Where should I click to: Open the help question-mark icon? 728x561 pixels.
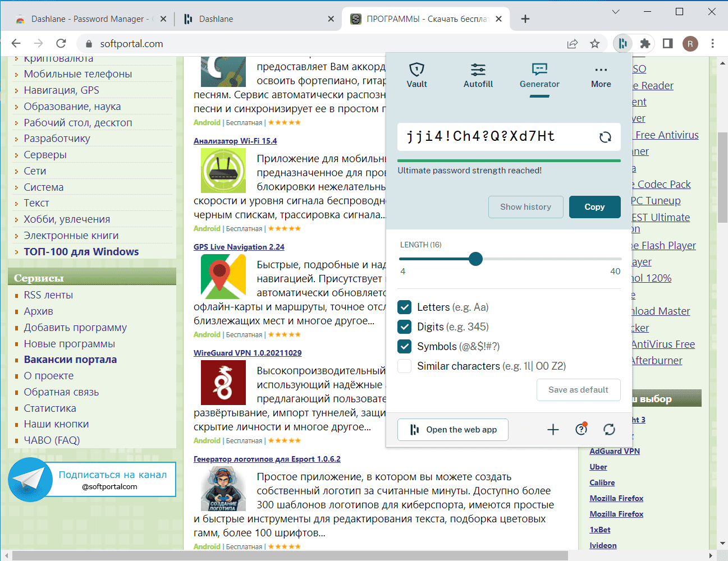coord(582,429)
